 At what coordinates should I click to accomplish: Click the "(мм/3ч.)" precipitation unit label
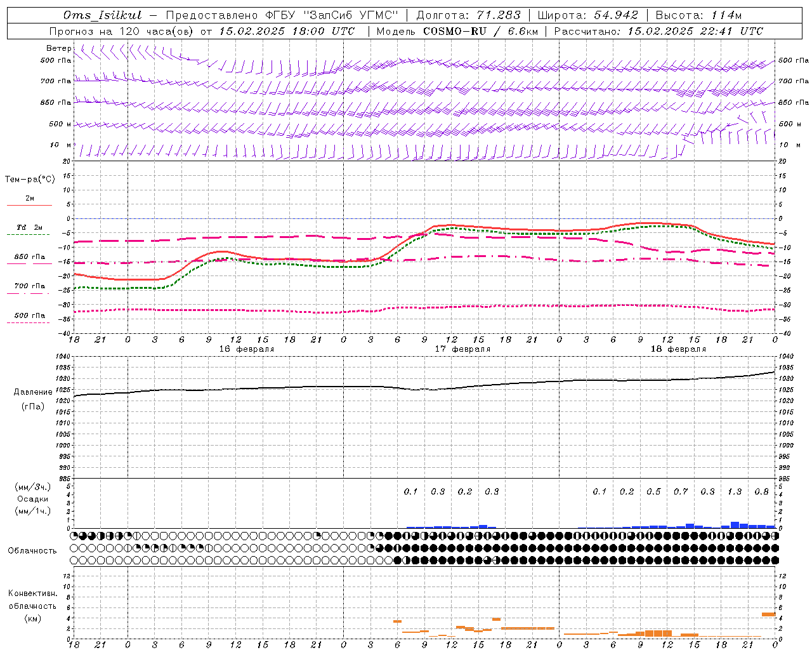tap(33, 487)
